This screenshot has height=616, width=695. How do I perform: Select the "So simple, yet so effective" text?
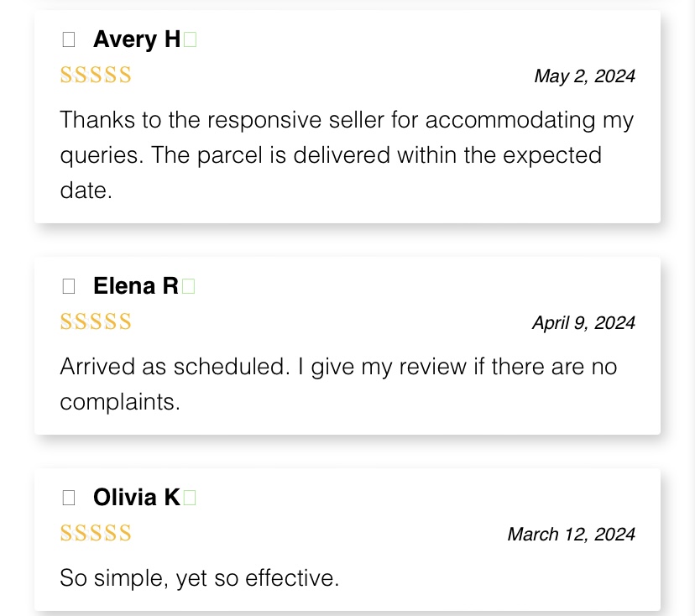point(199,578)
